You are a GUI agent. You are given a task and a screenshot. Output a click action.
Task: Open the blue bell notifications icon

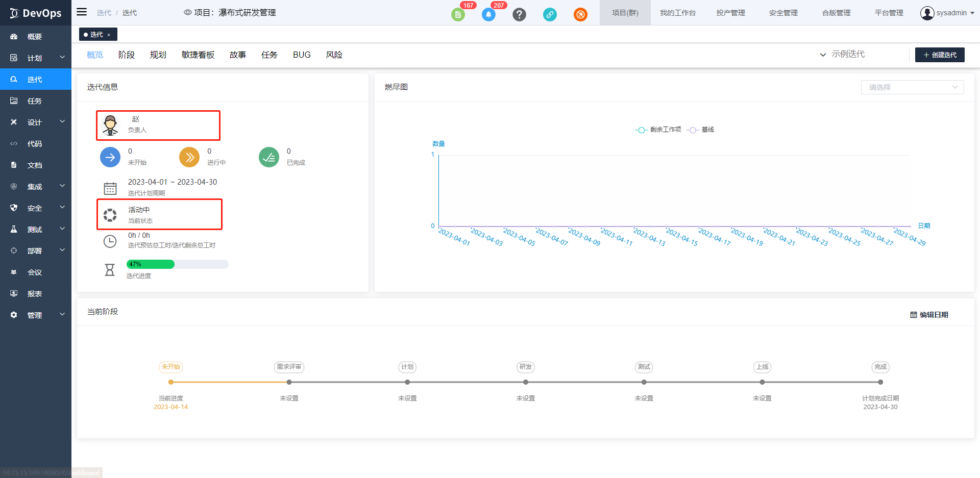pyautogui.click(x=488, y=15)
